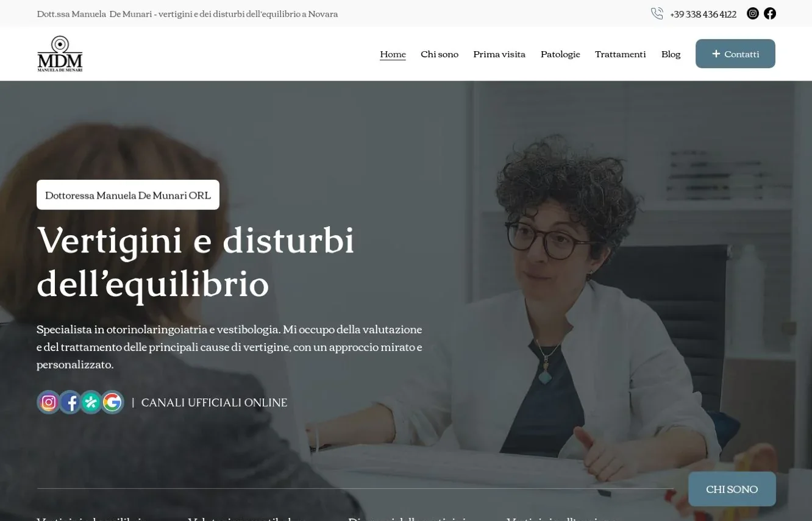This screenshot has width=812, height=521.
Task: Open the Prima visita page
Action: click(499, 54)
